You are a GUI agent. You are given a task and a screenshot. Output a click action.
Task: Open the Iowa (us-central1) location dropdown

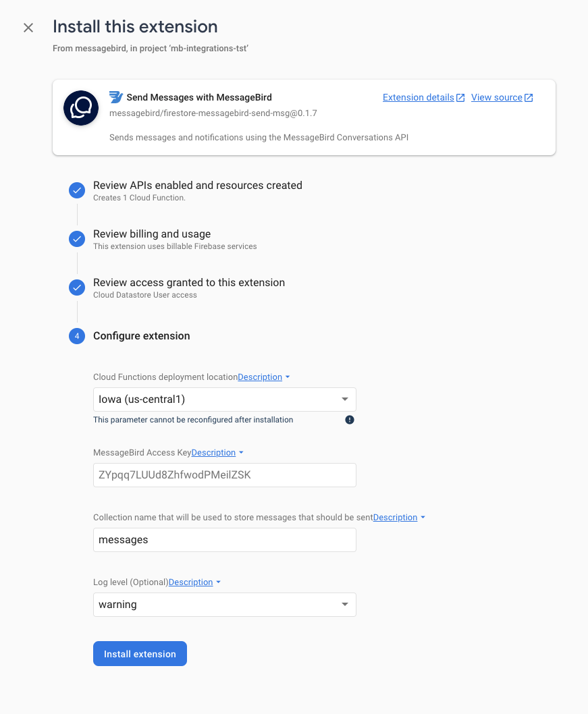point(225,400)
